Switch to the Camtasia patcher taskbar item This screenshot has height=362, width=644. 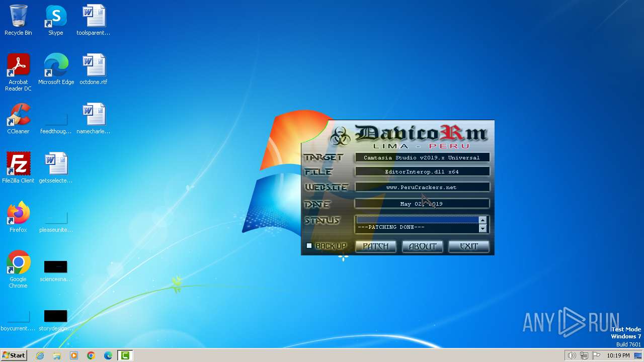point(125,355)
